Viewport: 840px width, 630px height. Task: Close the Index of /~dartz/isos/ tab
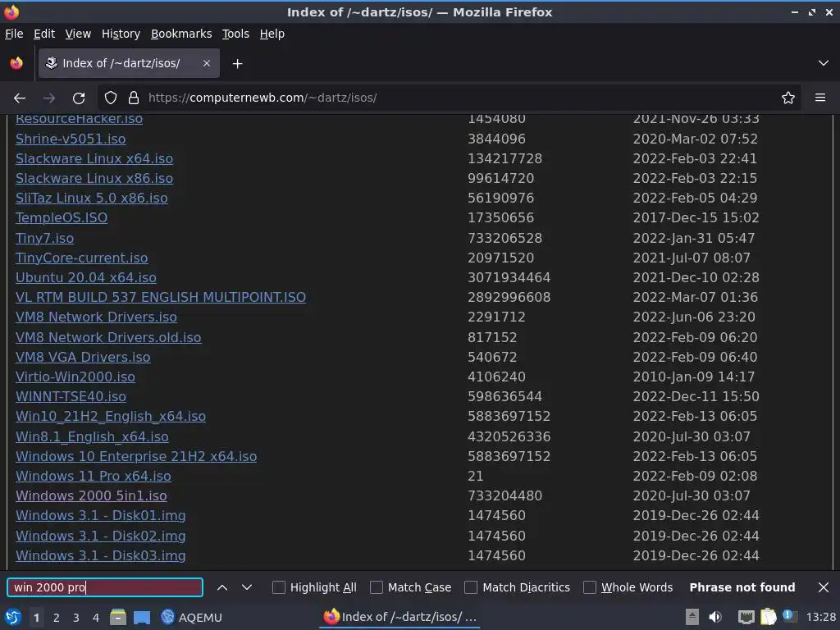point(207,63)
